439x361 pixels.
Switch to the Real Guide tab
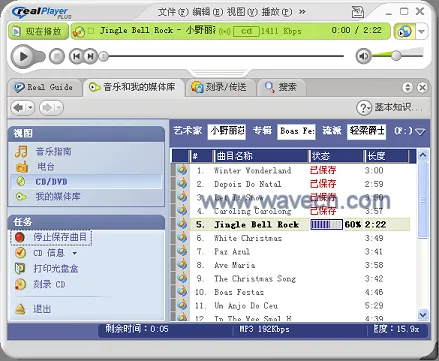pyautogui.click(x=44, y=88)
